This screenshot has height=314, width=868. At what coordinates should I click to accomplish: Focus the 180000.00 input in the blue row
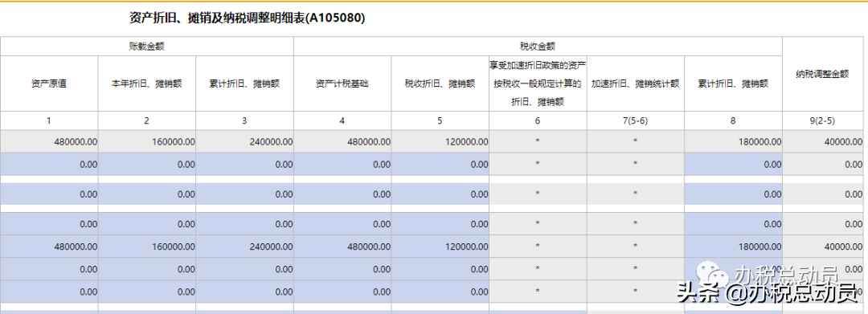[733, 247]
